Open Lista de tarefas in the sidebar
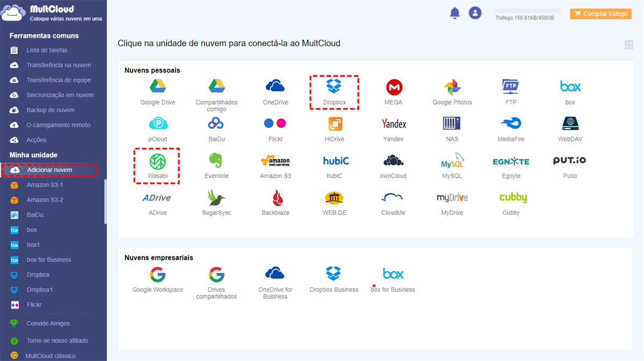The height and width of the screenshot is (361, 644). point(47,50)
